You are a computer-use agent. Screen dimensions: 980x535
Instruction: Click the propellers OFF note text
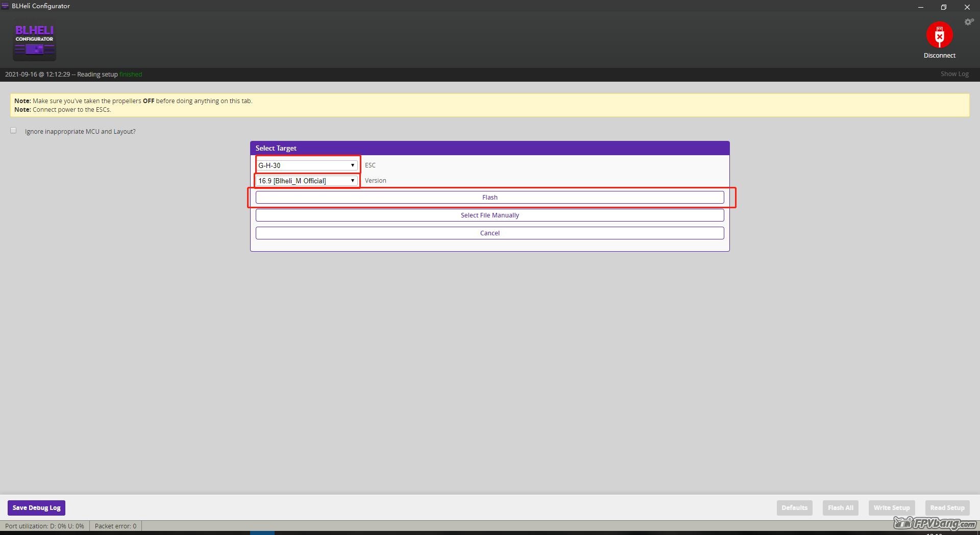click(x=133, y=101)
